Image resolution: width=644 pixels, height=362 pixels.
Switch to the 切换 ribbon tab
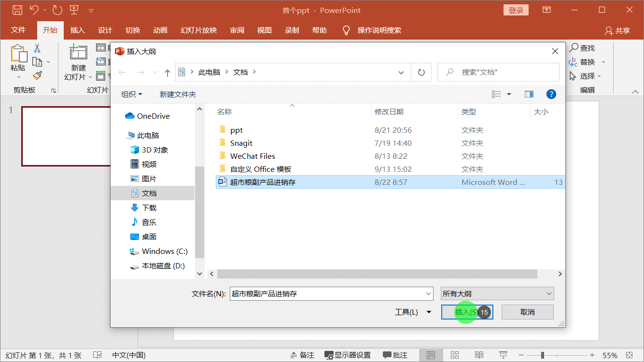[133, 30]
